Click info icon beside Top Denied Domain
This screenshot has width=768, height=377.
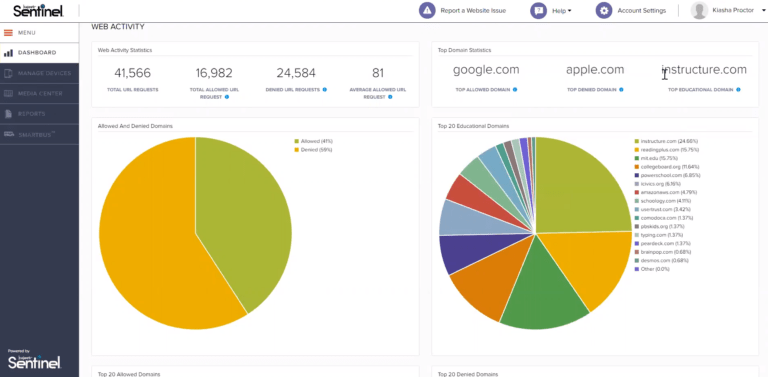pyautogui.click(x=621, y=90)
